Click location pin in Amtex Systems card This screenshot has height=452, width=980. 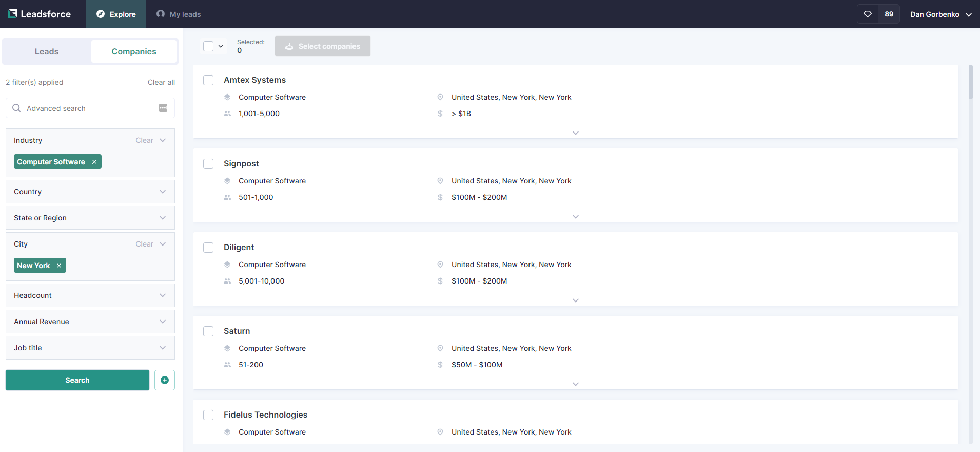[x=440, y=97]
